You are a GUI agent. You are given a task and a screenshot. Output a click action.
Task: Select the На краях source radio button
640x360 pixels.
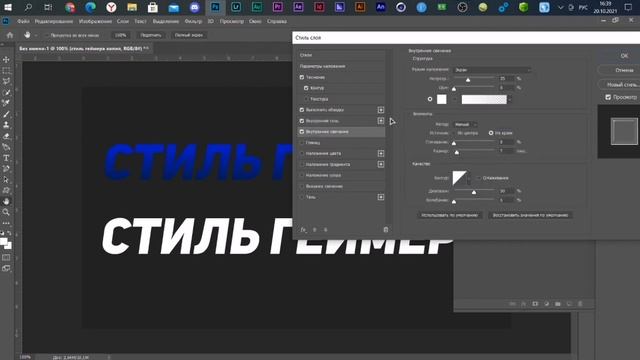[x=491, y=133]
